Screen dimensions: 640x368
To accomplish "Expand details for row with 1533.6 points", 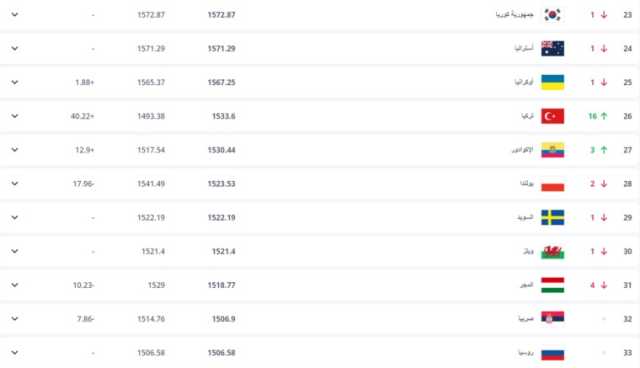I will click(x=15, y=116).
